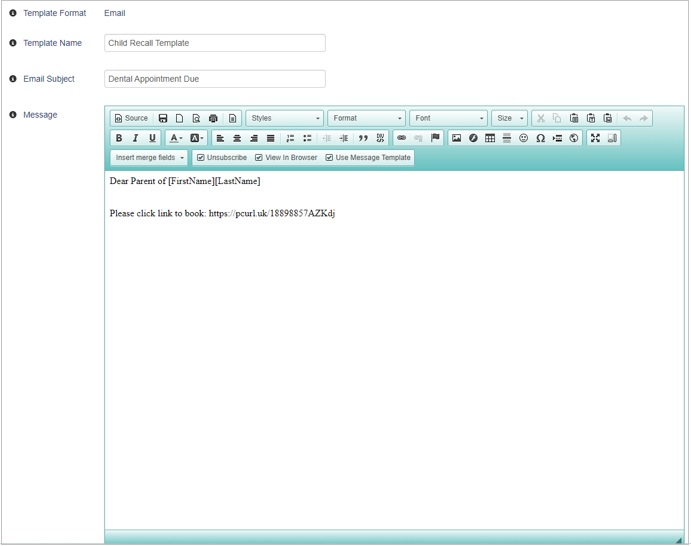Viewport: 691px width, 546px height.
Task: Click the pcurl.uk booking link text
Action: 272,213
